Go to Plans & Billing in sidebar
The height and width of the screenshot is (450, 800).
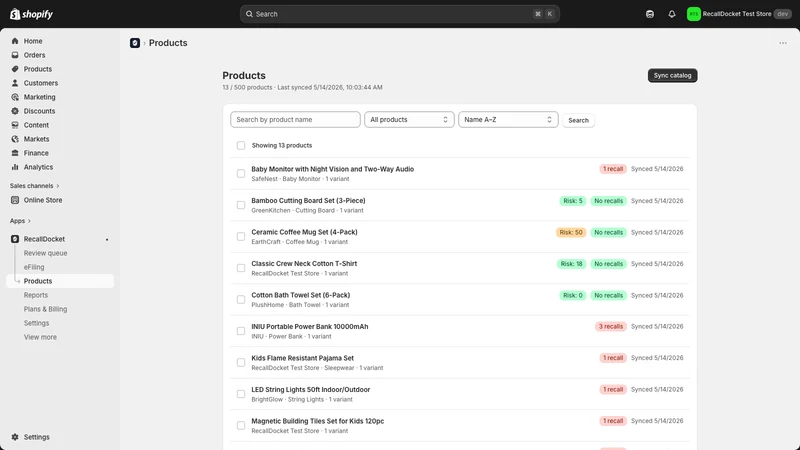[x=45, y=310]
